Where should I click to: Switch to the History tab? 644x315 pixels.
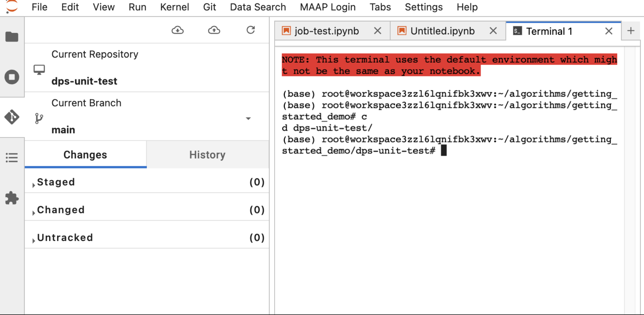tap(207, 154)
